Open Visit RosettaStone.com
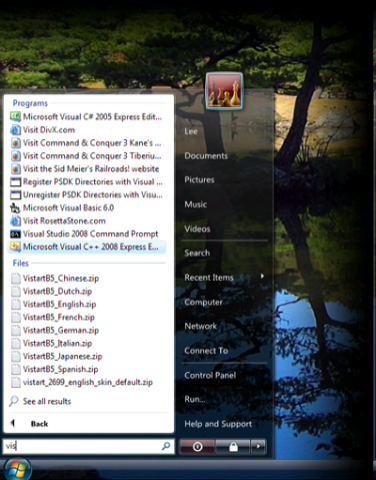This screenshot has height=480, width=376. coord(64,221)
